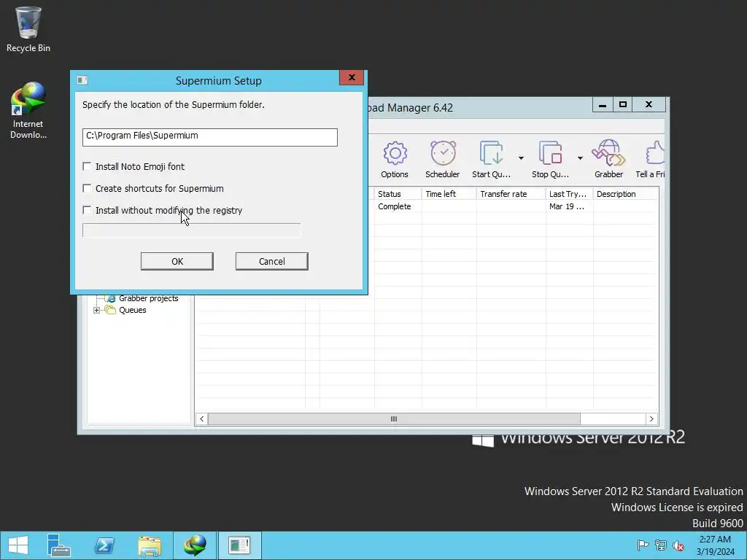Viewport: 747px width, 560px height.
Task: Launch PowerShell from the taskbar
Action: [104, 545]
